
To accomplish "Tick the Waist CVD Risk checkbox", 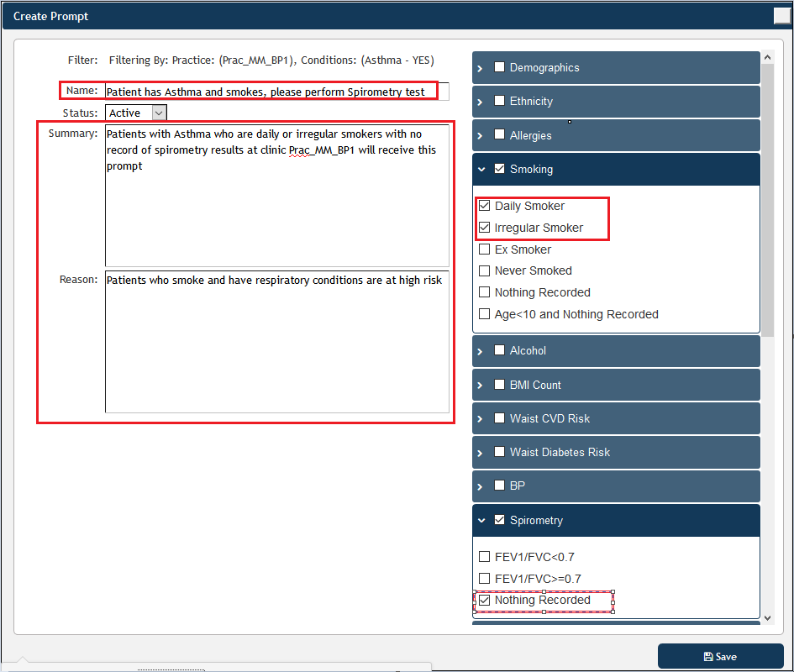I will click(499, 417).
